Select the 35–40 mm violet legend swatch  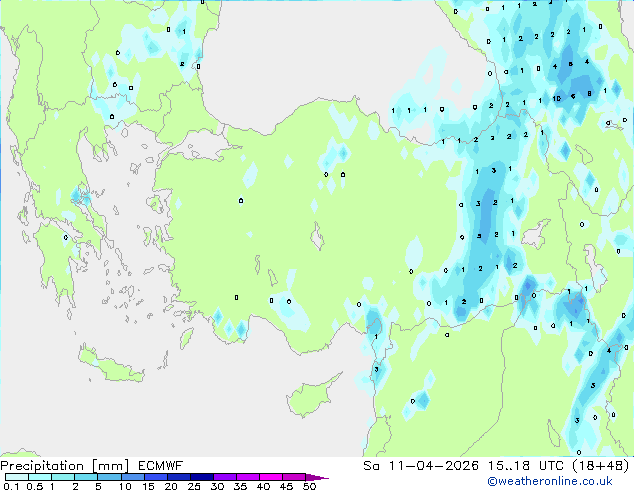coord(248,477)
